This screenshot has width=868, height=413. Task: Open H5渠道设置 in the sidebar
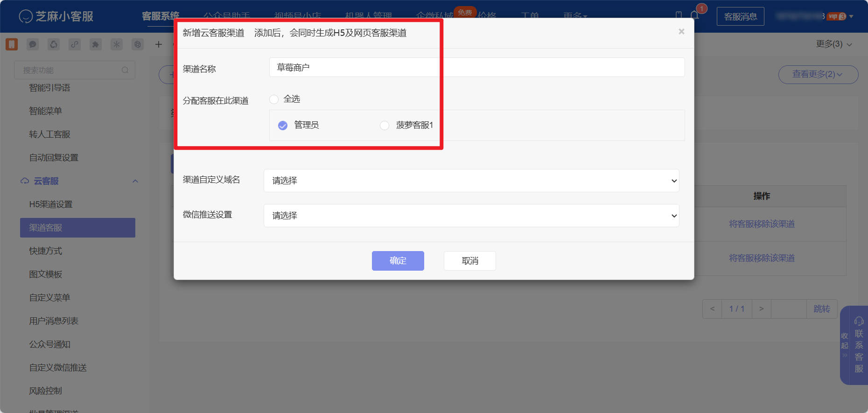[51, 204]
